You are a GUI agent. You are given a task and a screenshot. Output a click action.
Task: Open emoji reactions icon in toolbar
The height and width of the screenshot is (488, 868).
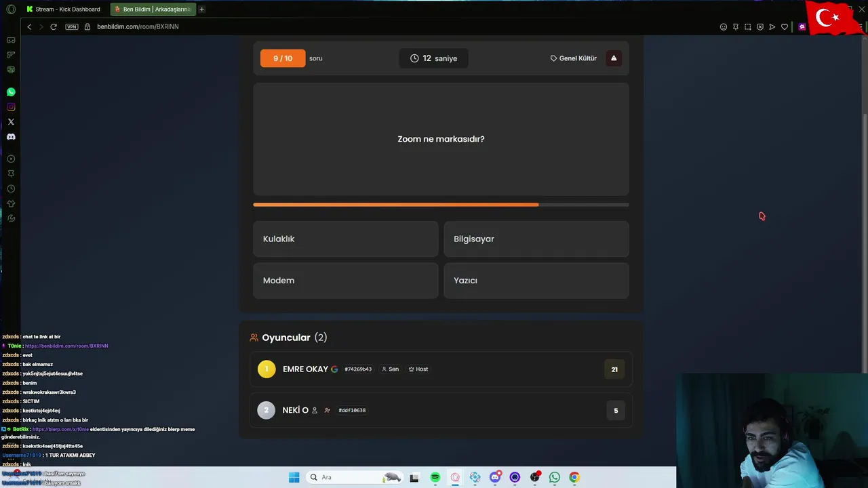point(724,26)
